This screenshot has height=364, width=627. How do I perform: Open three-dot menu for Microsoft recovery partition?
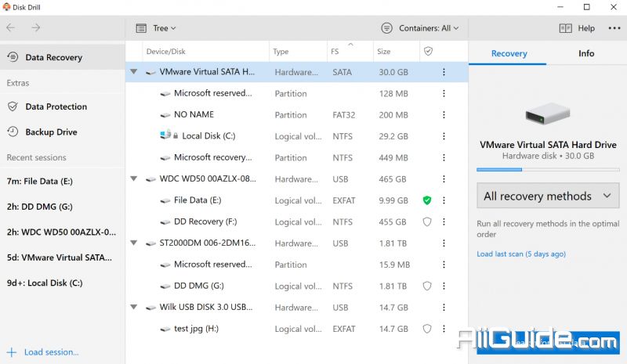point(444,157)
